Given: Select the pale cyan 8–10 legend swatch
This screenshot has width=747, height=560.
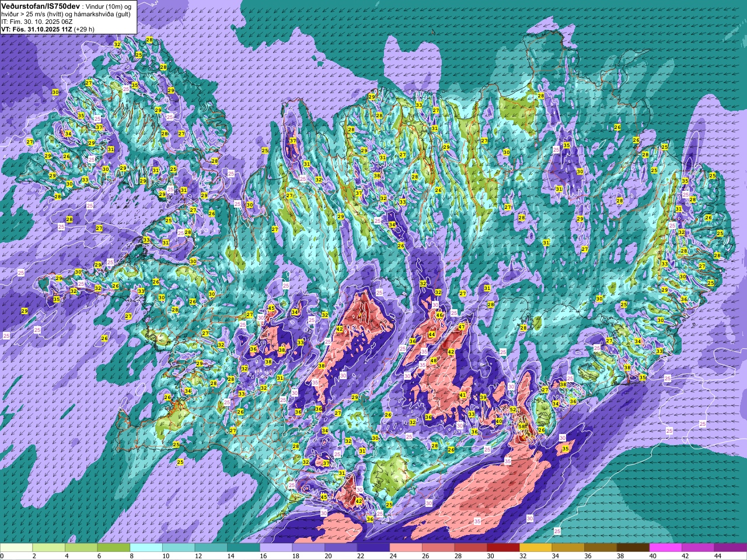Looking at the screenshot, I should [x=146, y=548].
